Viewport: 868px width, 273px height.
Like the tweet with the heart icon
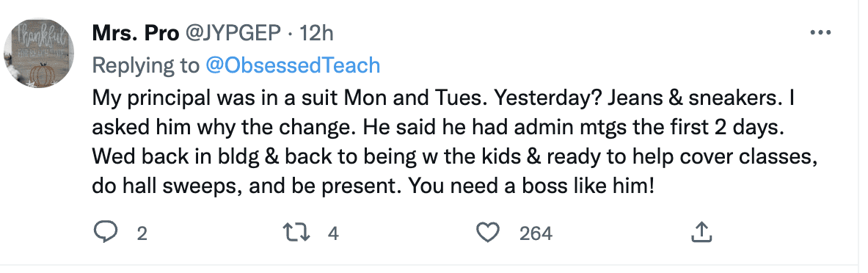(x=488, y=233)
